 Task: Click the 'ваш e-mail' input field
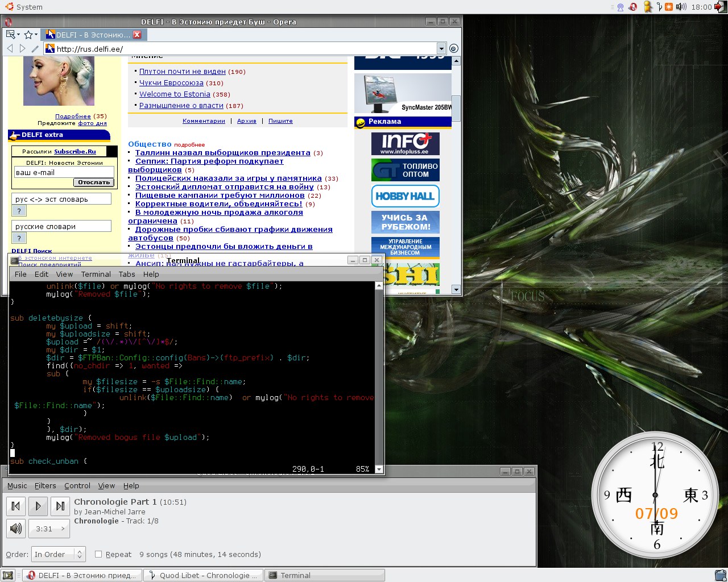[64, 172]
